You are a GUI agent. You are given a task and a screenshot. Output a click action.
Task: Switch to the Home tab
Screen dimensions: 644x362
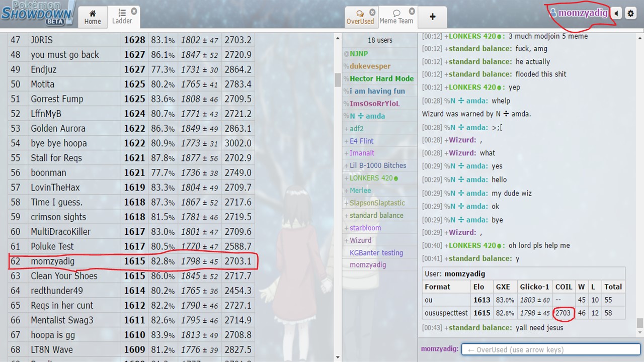click(93, 17)
